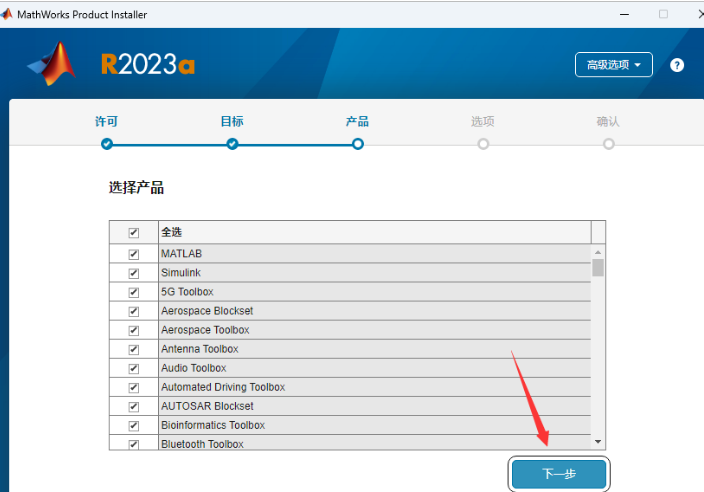The image size is (704, 492).
Task: Go to the 许可 step label
Action: pyautogui.click(x=106, y=121)
